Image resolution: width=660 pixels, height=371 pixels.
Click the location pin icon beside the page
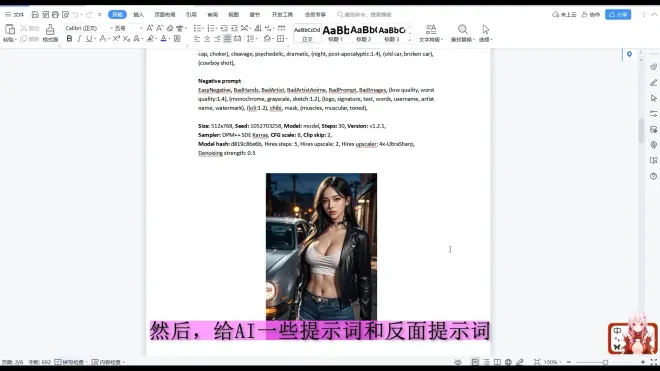tap(629, 54)
